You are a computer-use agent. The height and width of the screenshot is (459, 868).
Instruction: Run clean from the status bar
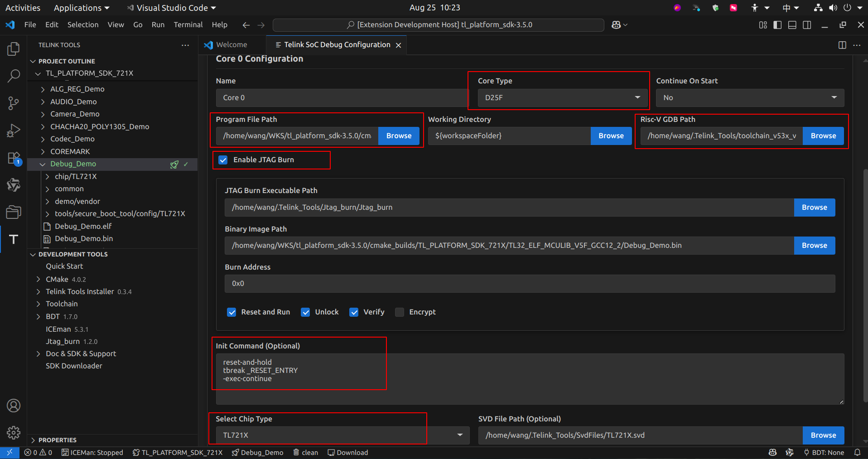[x=305, y=452]
